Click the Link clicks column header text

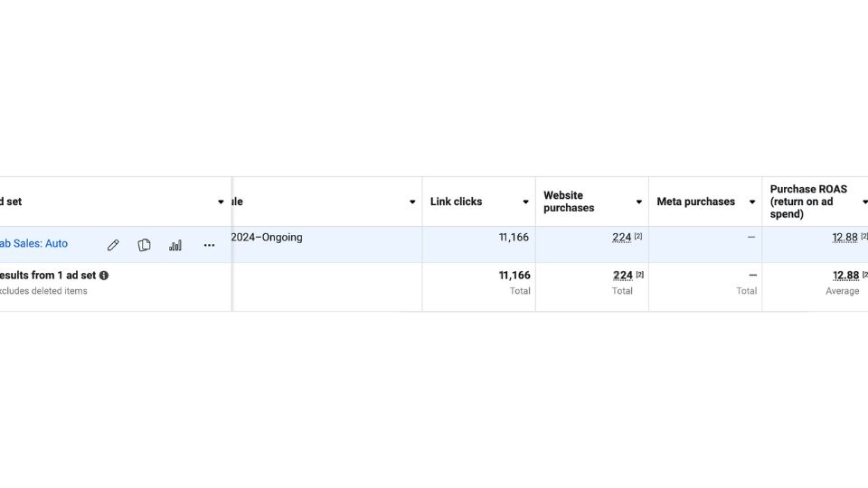pyautogui.click(x=456, y=202)
